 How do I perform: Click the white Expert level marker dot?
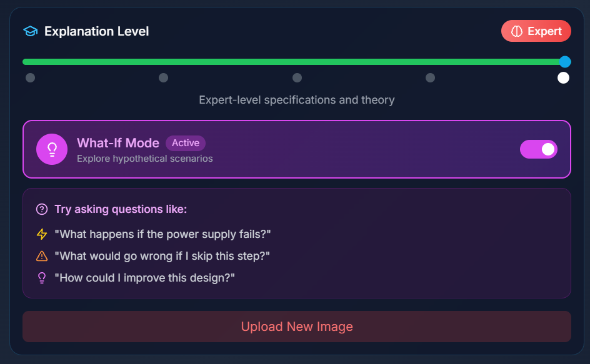(563, 77)
